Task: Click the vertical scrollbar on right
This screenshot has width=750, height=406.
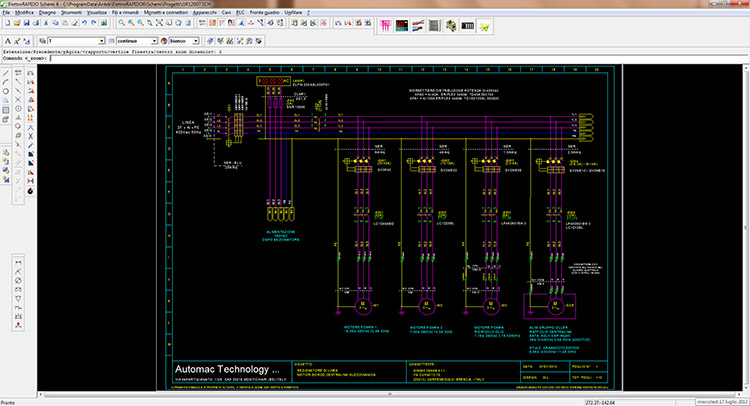Action: pyautogui.click(x=746, y=228)
